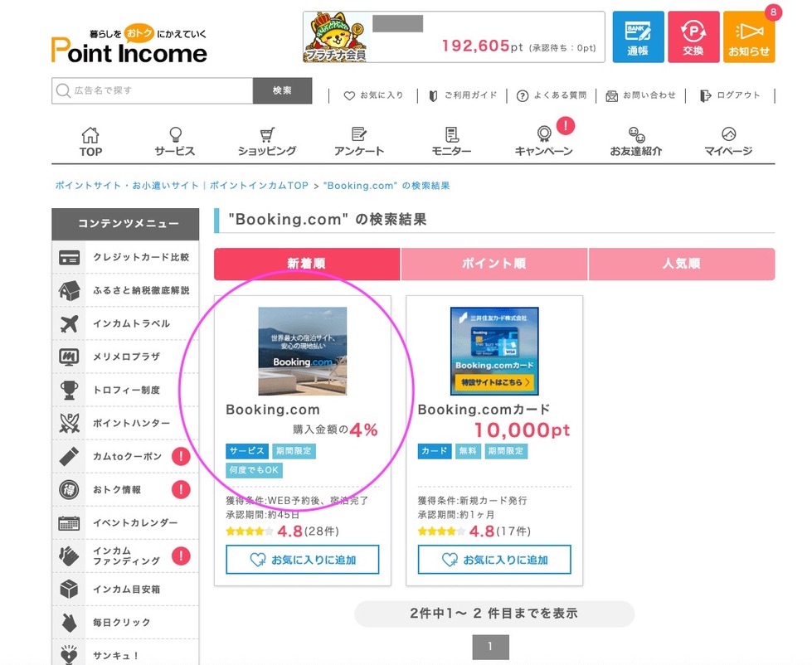
Task: Open クレジットカード比較 in sidebar menu
Action: coord(126,257)
